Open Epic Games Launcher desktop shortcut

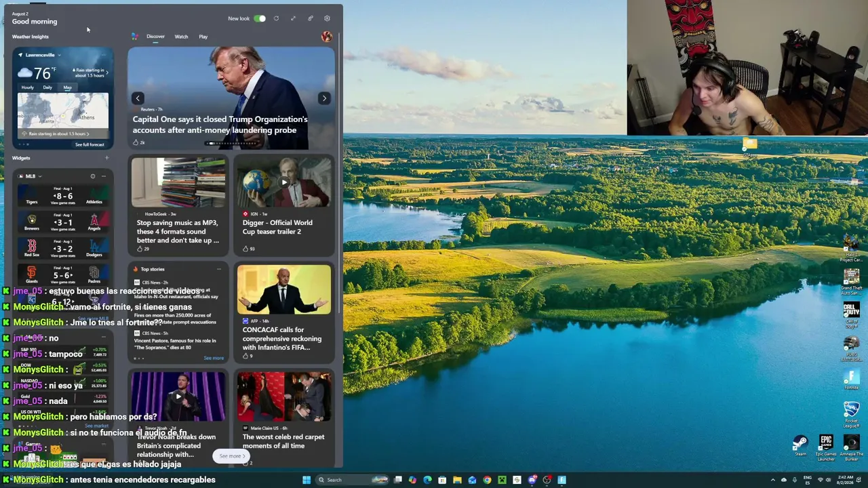[826, 448]
